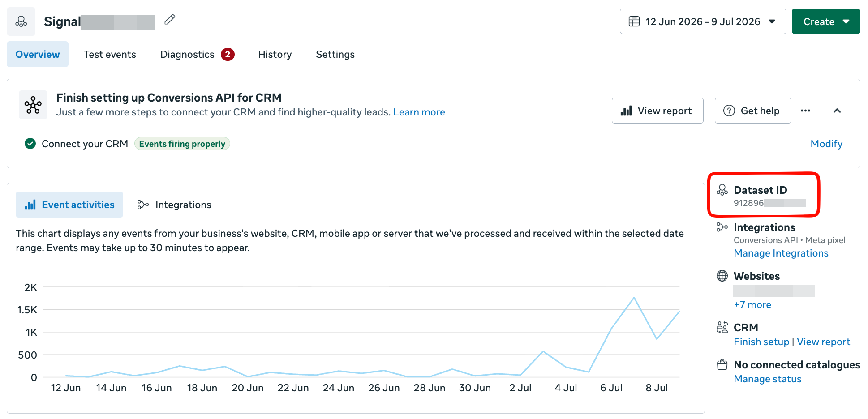Screen dimensions: 868x419
Task: Click the green checkmark beside Connect your CRM
Action: pyautogui.click(x=30, y=144)
